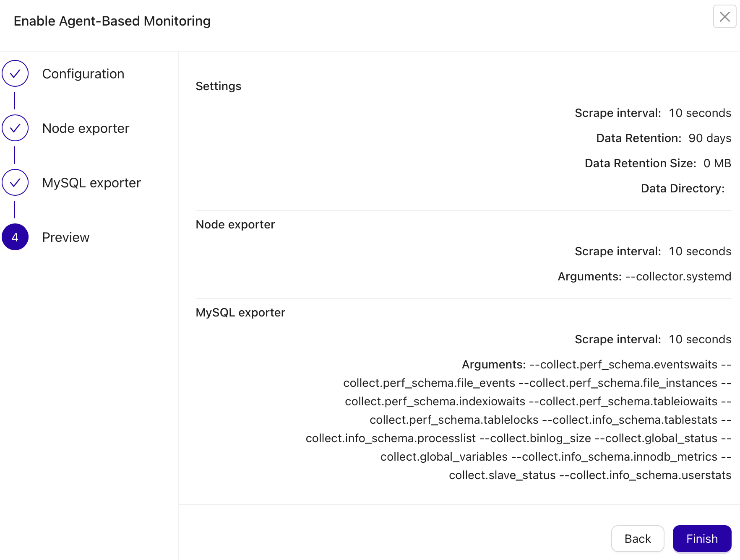Viewport: 740px width, 560px height.
Task: Open the Node exporter step in sidebar
Action: [x=86, y=128]
